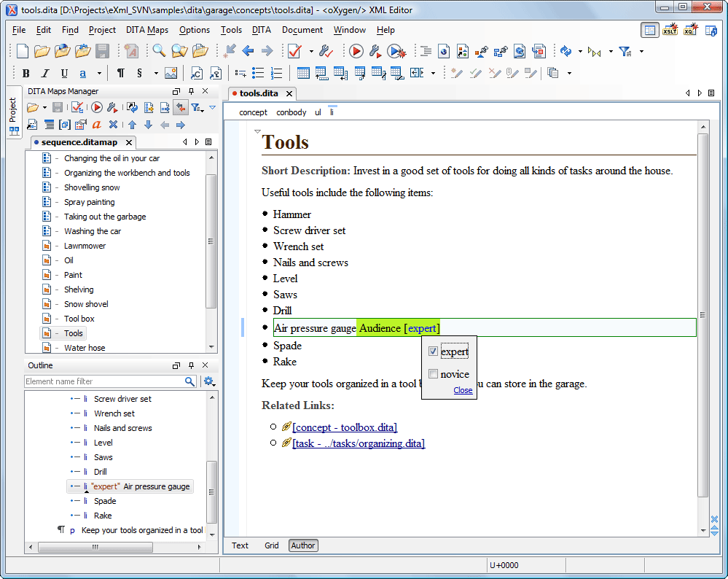728x579 pixels.
Task: Remove the selected topic with the blue X
Action: (x=113, y=125)
